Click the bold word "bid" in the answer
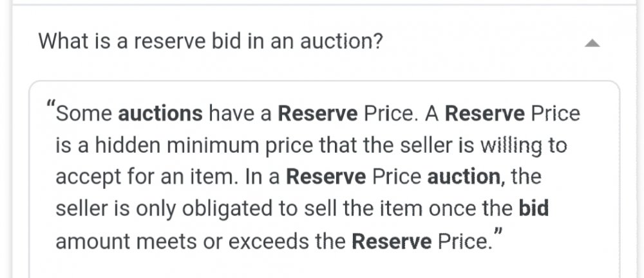The width and height of the screenshot is (644, 278). 532,210
